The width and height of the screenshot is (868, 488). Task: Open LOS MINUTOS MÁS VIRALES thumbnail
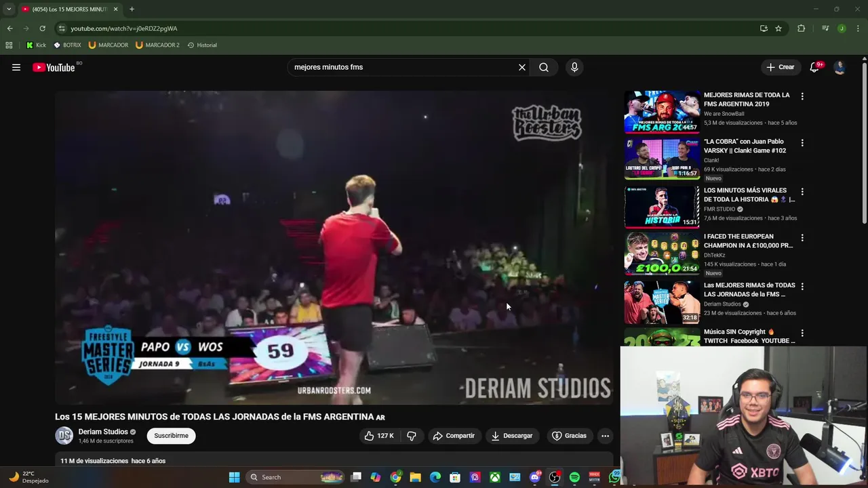(662, 207)
